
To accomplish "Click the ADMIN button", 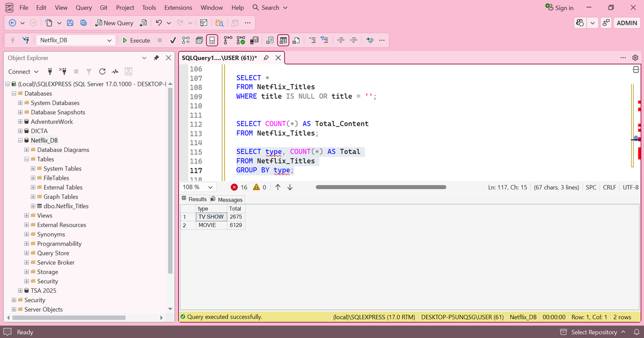I will tap(627, 23).
